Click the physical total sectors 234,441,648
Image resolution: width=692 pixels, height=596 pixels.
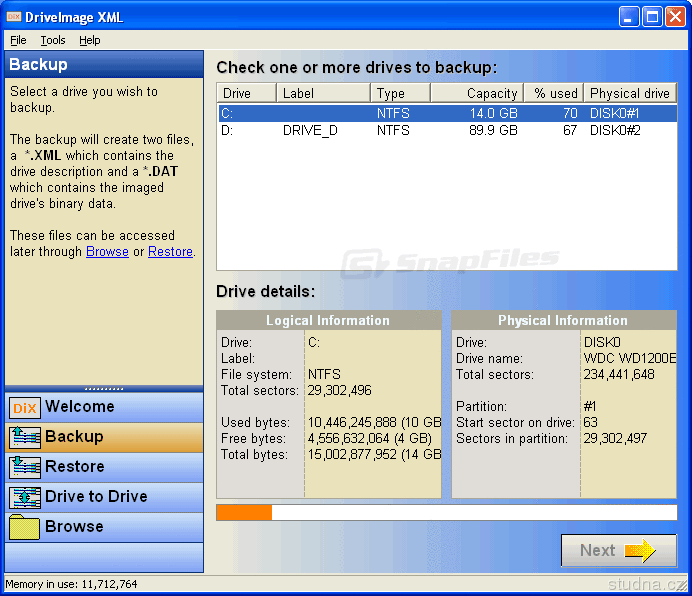[619, 374]
